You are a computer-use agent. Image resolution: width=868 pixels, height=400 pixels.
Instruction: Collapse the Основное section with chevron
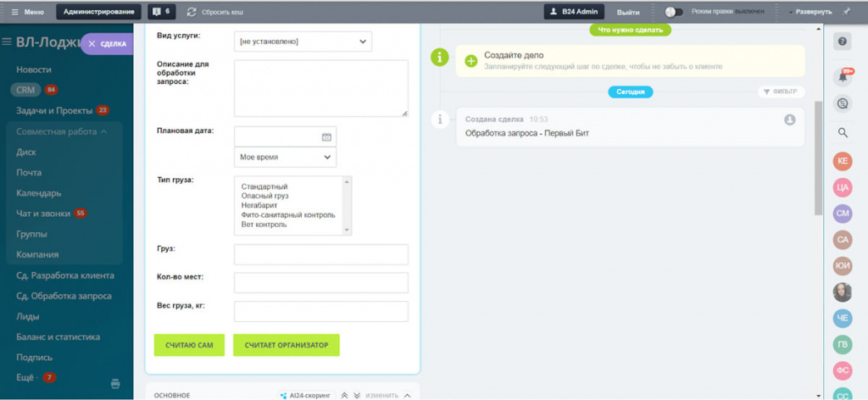(407, 395)
